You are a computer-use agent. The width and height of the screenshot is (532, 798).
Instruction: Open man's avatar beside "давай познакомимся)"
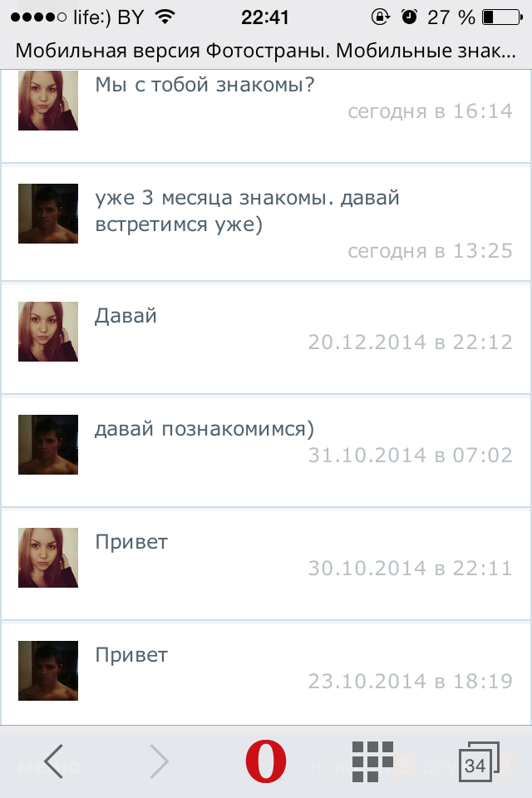pyautogui.click(x=48, y=444)
